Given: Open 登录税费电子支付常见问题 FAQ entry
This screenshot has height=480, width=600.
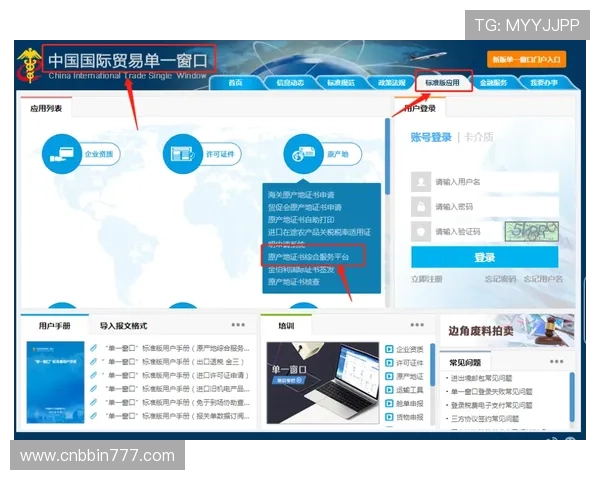Looking at the screenshot, I should pos(491,405).
